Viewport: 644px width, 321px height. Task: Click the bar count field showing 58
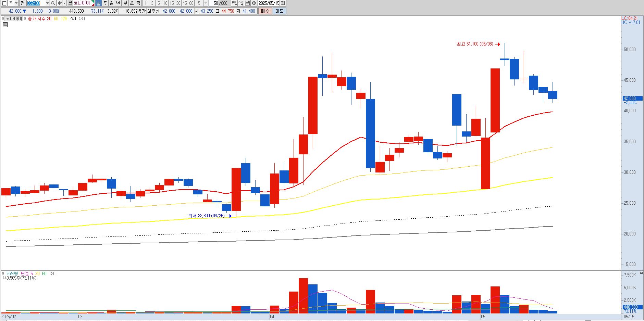tap(213, 3)
